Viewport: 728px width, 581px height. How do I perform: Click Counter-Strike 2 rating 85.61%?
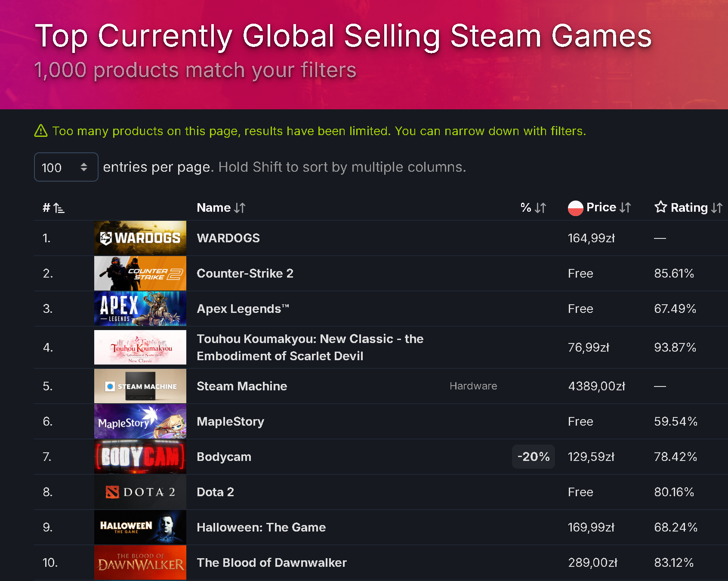(674, 273)
